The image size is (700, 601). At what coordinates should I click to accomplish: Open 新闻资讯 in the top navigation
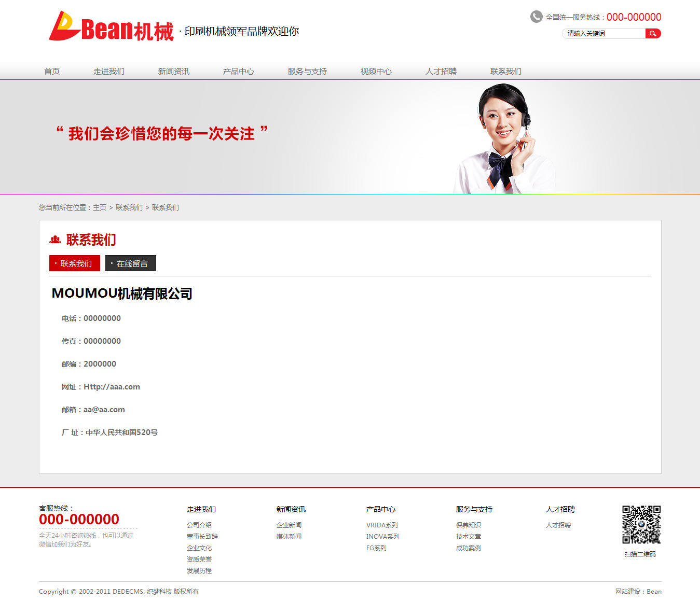(x=174, y=72)
